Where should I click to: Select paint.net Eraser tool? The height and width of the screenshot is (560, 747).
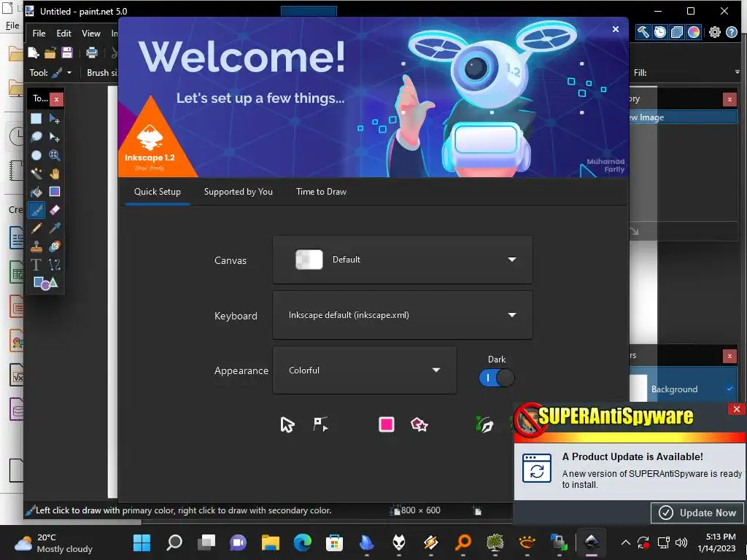54,209
